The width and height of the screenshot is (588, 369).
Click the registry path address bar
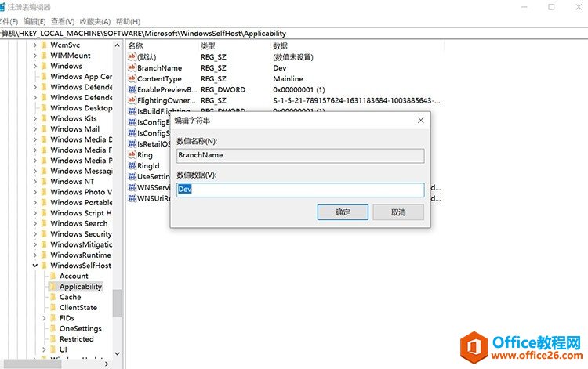(x=294, y=34)
